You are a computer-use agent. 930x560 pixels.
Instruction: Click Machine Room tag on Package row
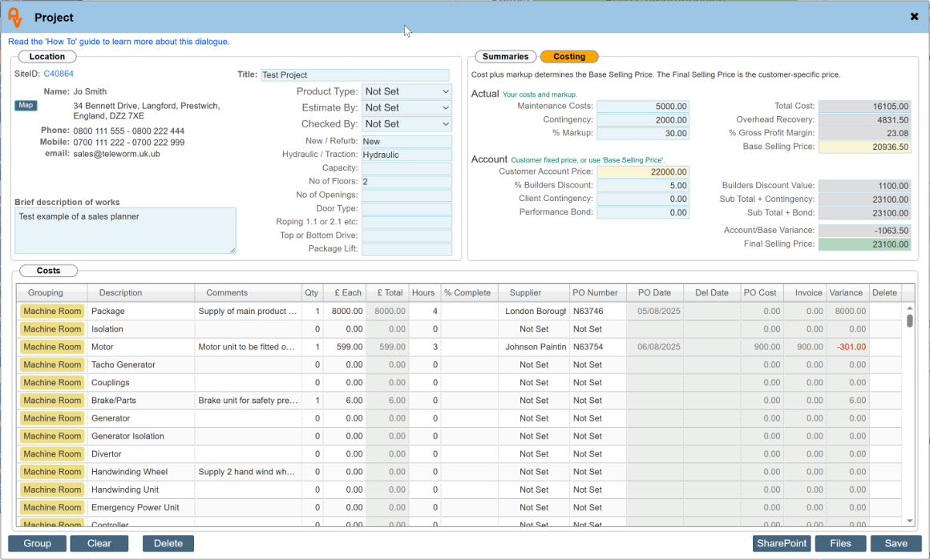tap(52, 311)
